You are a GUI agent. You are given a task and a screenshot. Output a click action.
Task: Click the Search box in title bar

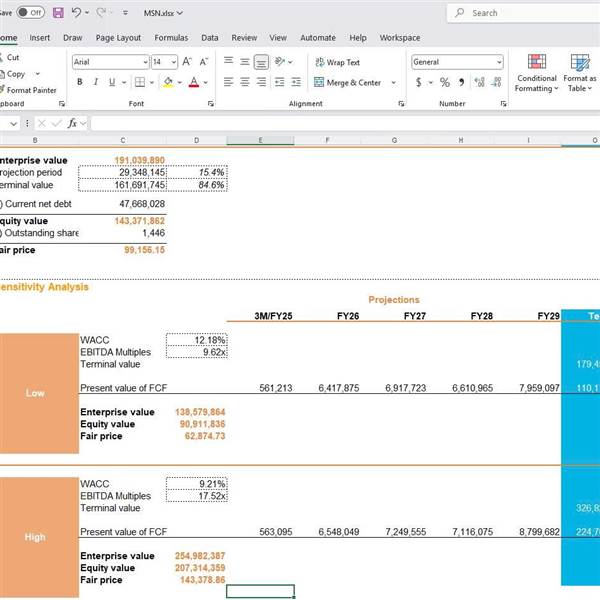520,13
